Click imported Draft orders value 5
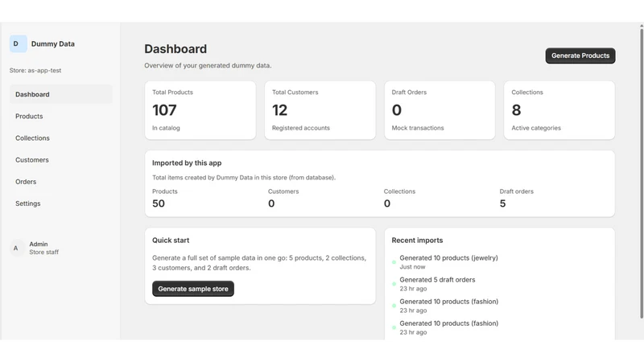This screenshot has height=362, width=644. (502, 204)
